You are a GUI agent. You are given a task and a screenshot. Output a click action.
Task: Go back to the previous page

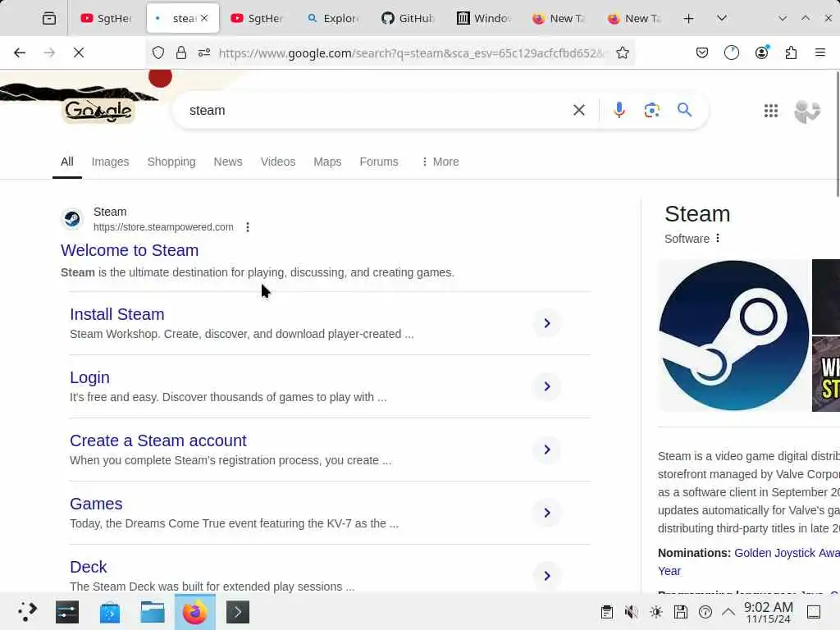20,52
